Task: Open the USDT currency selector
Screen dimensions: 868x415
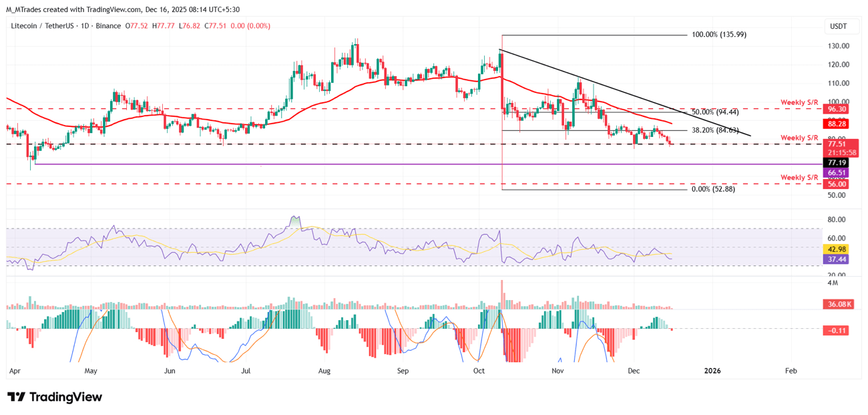Action: tap(837, 26)
